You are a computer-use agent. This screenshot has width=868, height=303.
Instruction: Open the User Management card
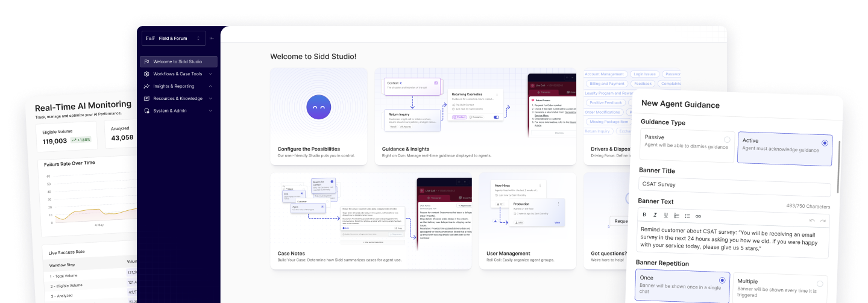[527, 221]
